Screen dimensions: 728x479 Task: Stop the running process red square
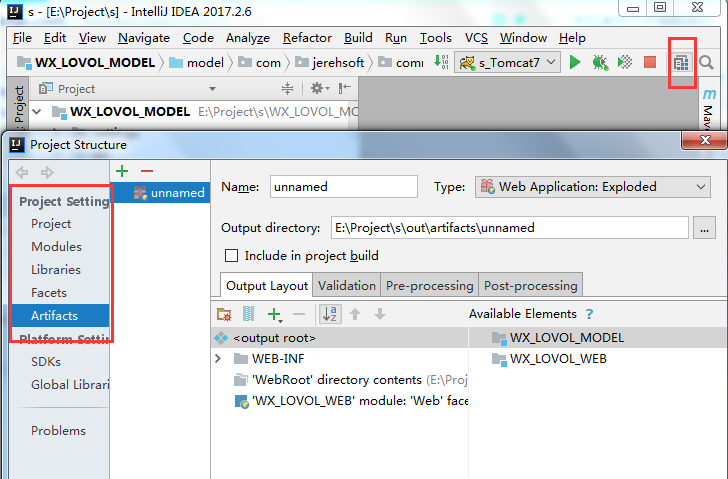click(650, 62)
